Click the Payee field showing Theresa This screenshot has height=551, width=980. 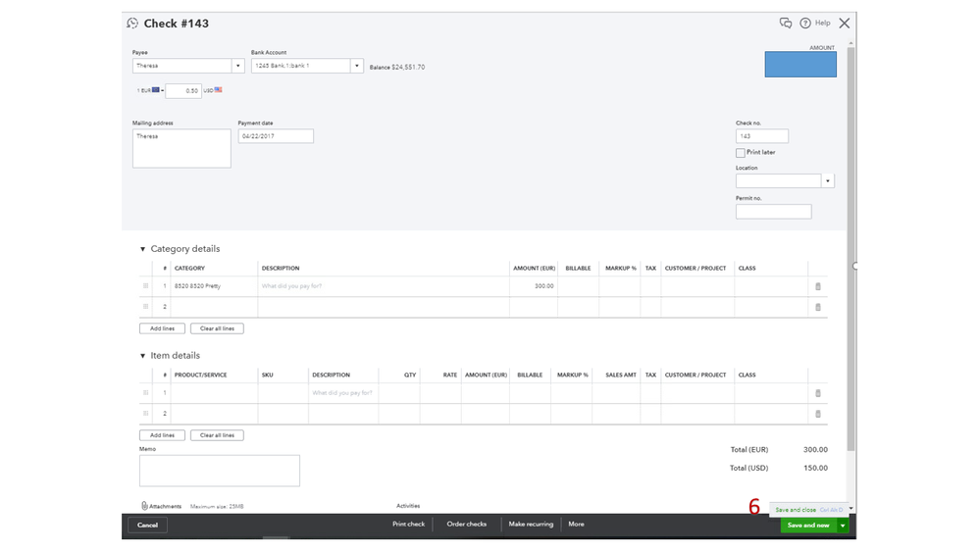coord(182,66)
